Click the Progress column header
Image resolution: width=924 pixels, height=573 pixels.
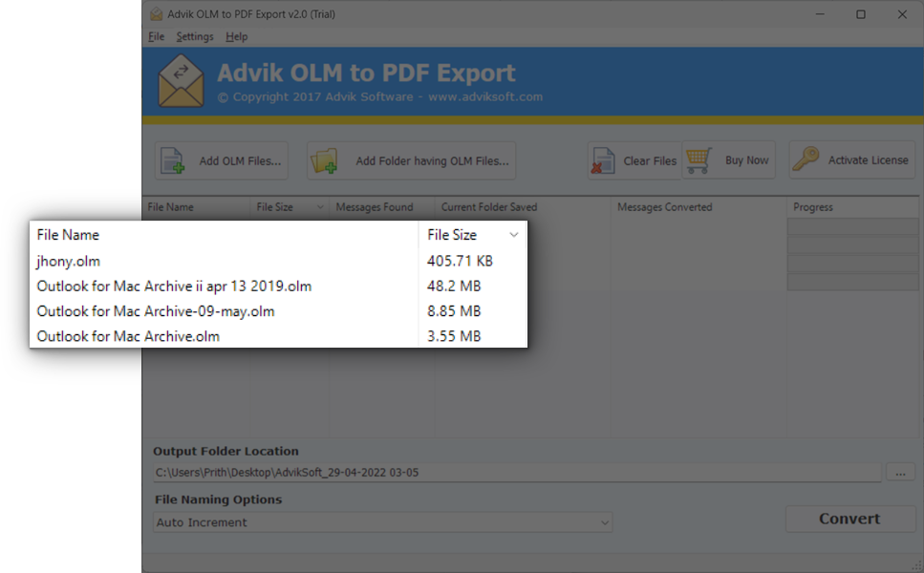tap(812, 206)
